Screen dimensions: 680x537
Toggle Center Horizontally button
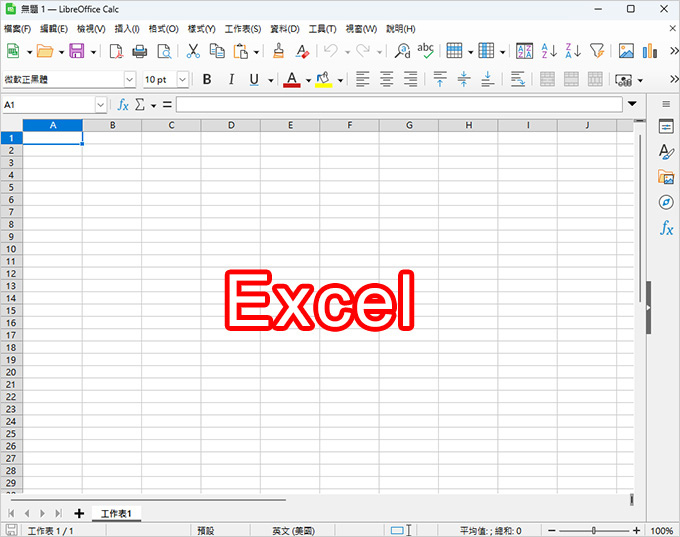386,79
